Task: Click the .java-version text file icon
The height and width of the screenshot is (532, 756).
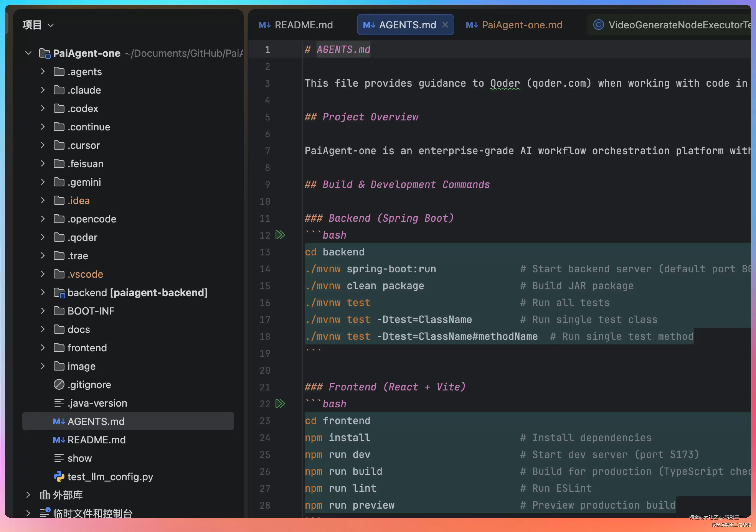Action: click(59, 403)
